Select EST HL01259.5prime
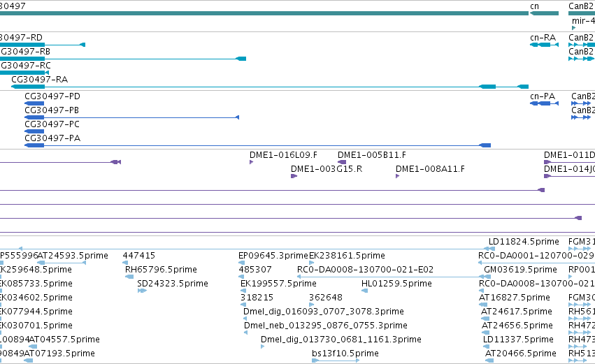This screenshot has height=364, width=595. 364,291
